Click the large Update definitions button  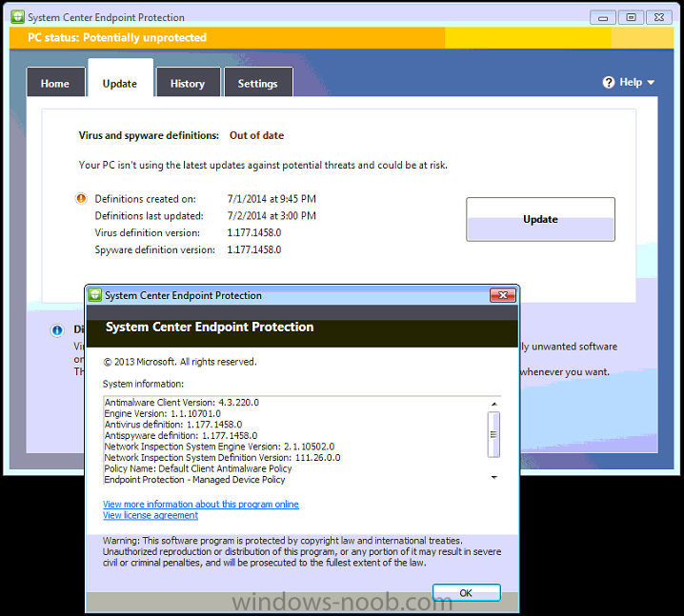[540, 219]
